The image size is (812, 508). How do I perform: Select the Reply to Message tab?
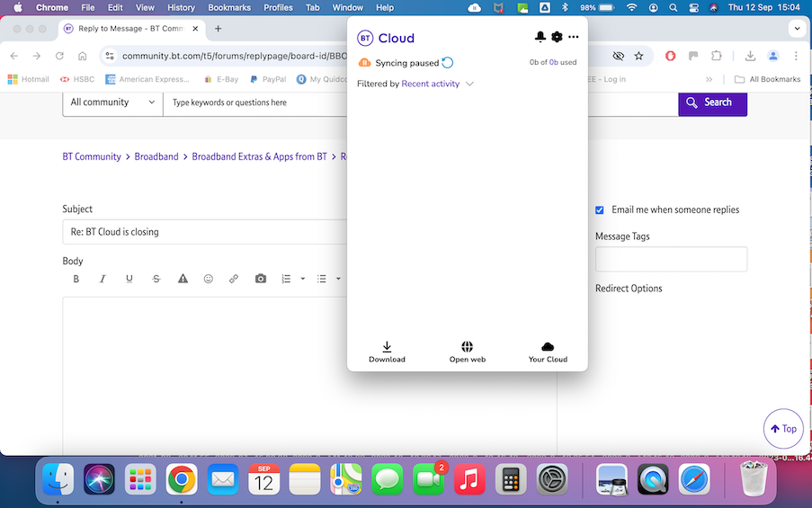coord(131,29)
